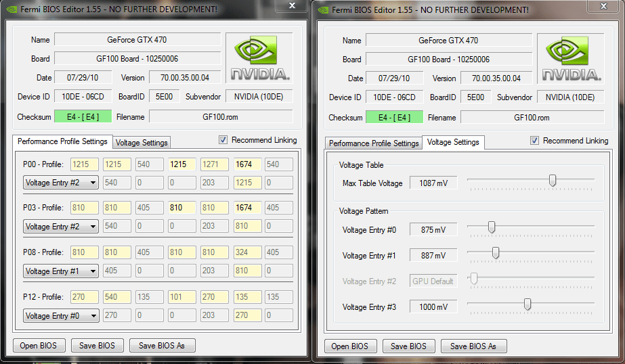Click Save BIOS in right window
Viewport: 625px width, 364px height.
point(408,346)
